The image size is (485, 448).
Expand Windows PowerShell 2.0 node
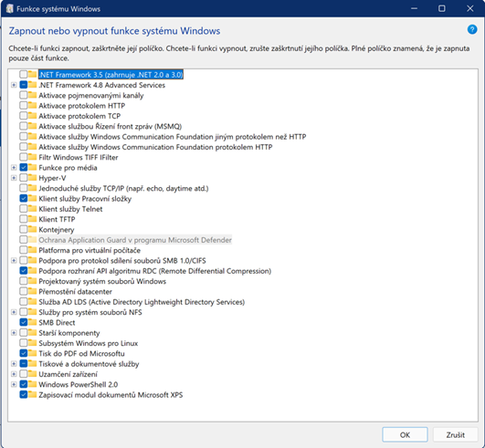coord(14,384)
